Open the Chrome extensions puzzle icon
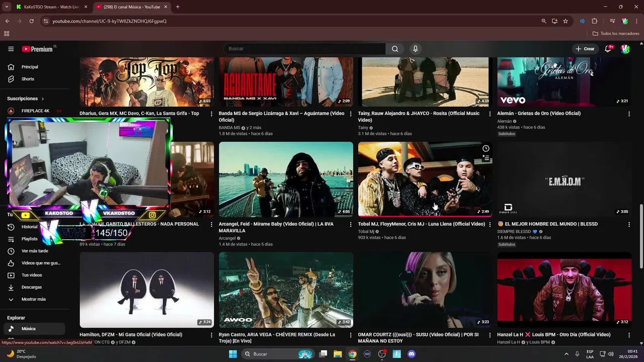Viewport: 644px width, 362px height. (595, 21)
